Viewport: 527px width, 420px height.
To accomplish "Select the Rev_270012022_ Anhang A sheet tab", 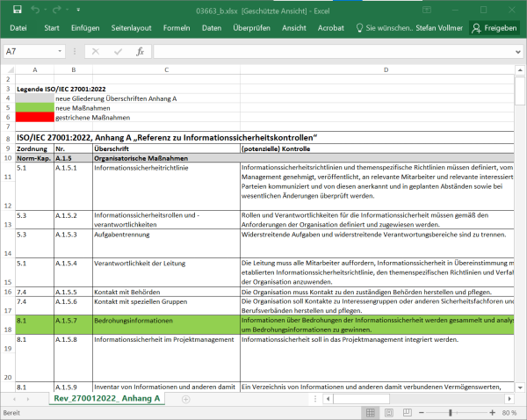I will [106, 399].
